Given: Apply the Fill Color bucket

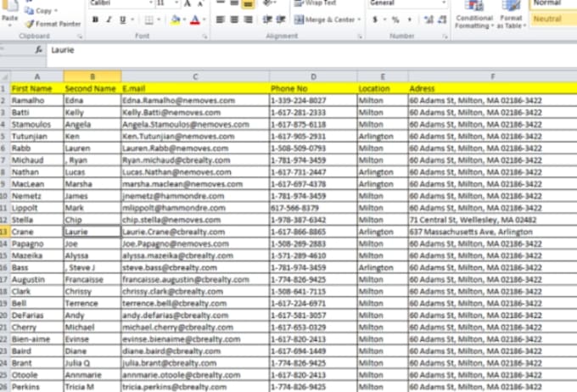Looking at the screenshot, I should [176, 20].
